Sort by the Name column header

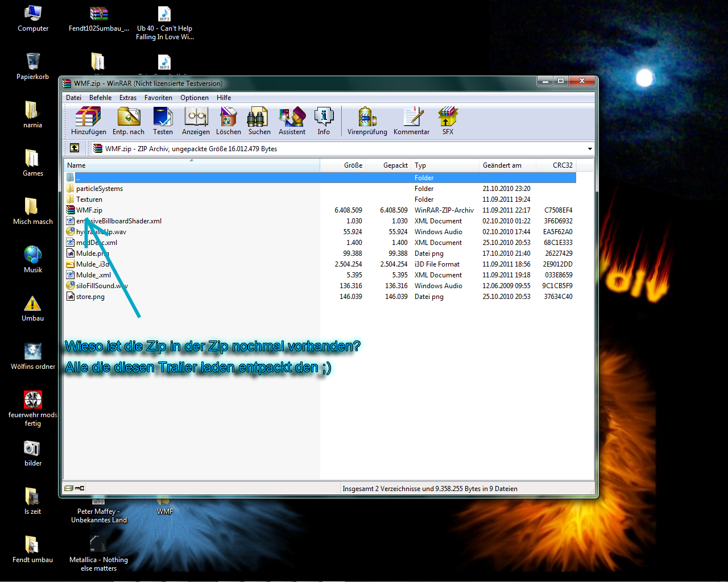pos(192,165)
